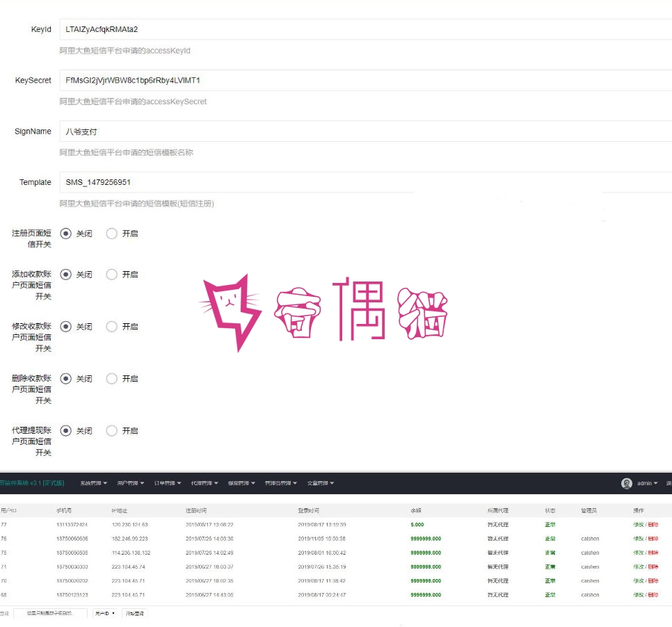Click the 状态 column header
Screen dimensions: 672x627
point(550,510)
